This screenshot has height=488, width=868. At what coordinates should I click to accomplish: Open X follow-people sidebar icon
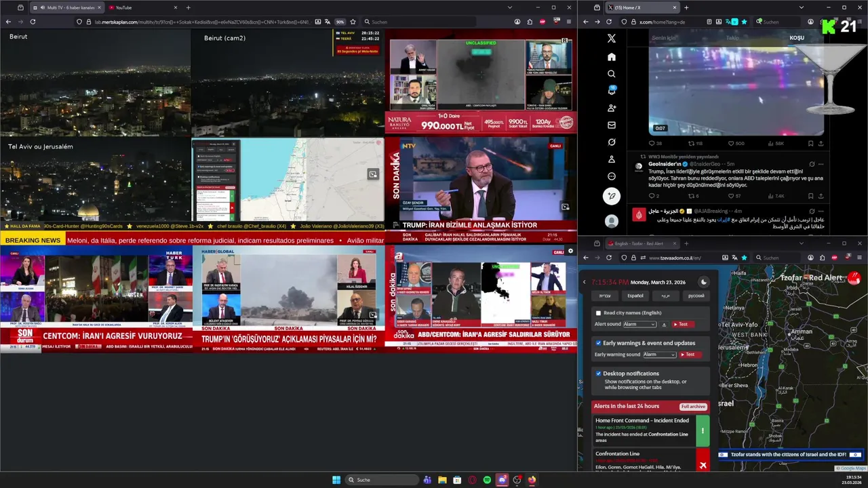[x=612, y=108]
